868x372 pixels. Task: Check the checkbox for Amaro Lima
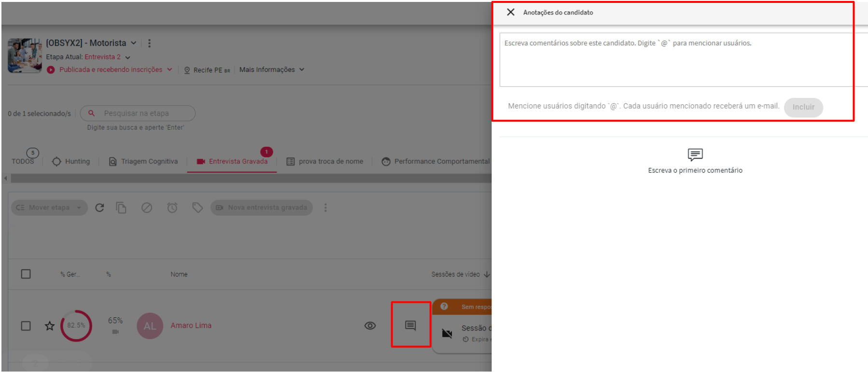[26, 326]
